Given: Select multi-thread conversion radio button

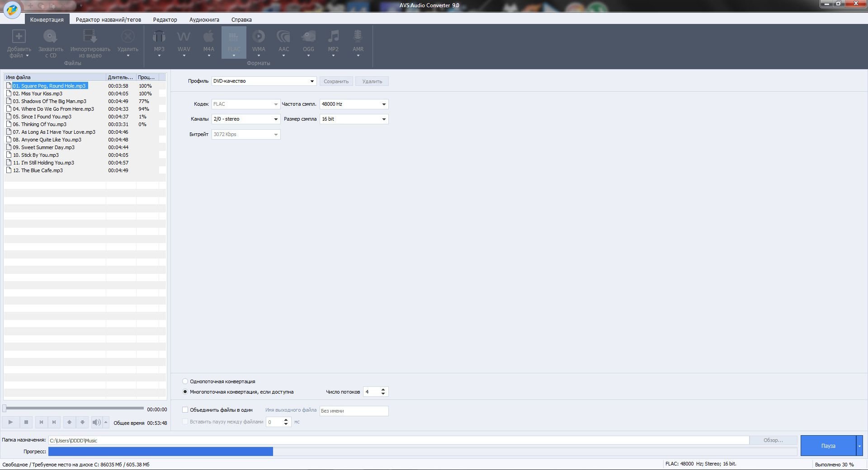Looking at the screenshot, I should coord(185,392).
